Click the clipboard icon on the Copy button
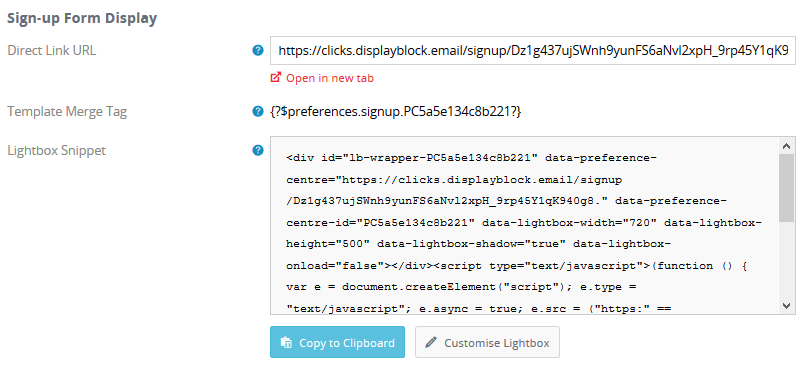This screenshot has width=806, height=369. (286, 342)
